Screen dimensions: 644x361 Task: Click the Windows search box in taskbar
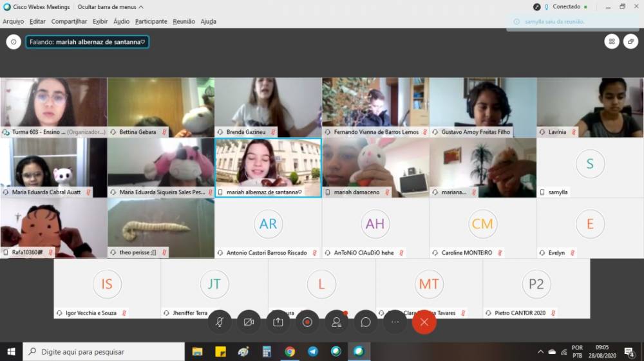tap(103, 352)
